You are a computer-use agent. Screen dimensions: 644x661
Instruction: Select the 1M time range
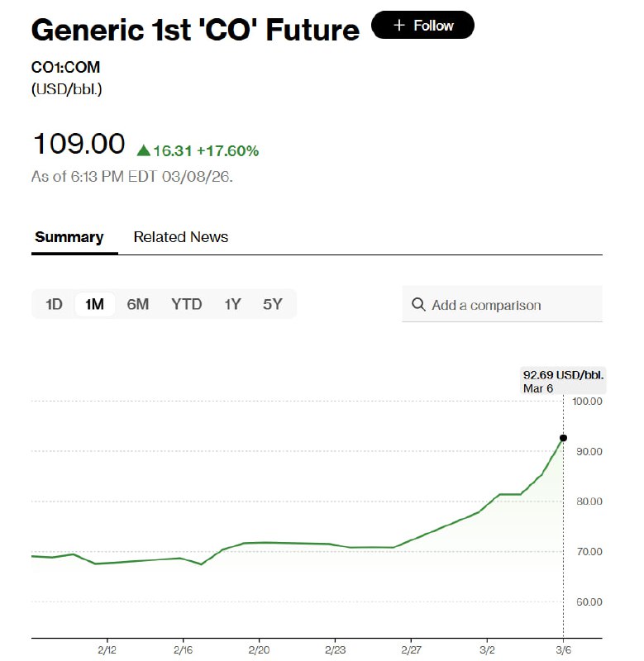(95, 304)
